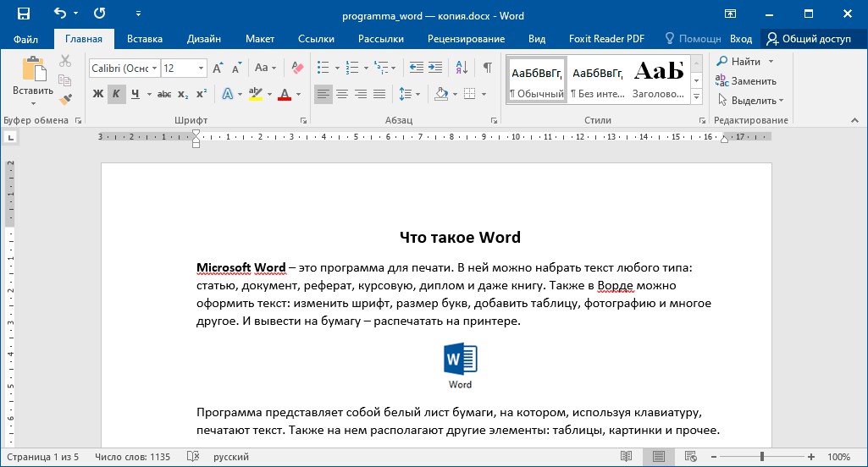The height and width of the screenshot is (467, 868).
Task: Click the Найти button
Action: [745, 62]
